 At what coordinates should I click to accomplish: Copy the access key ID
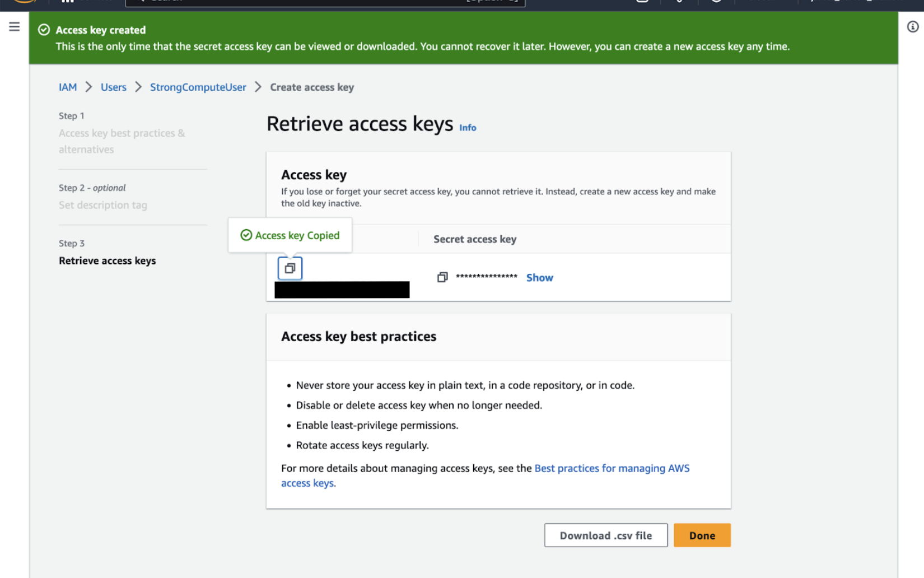[x=290, y=268]
